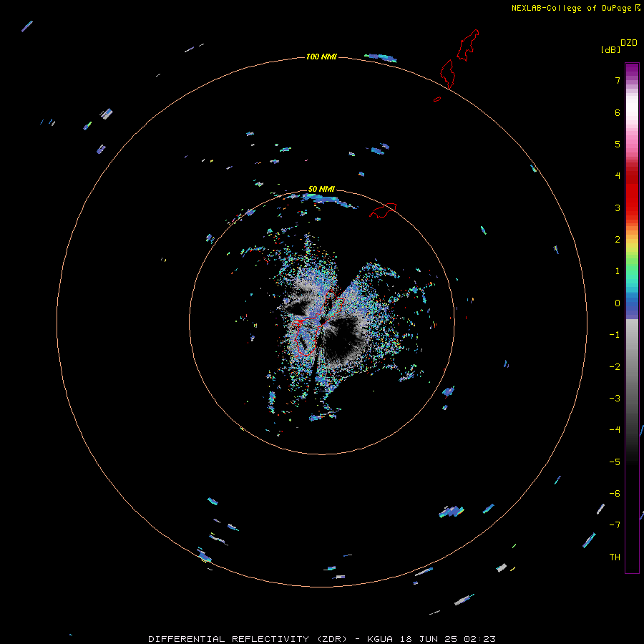644x644 pixels.
Task: Click the 3 value on the color scale
Action: click(x=618, y=208)
